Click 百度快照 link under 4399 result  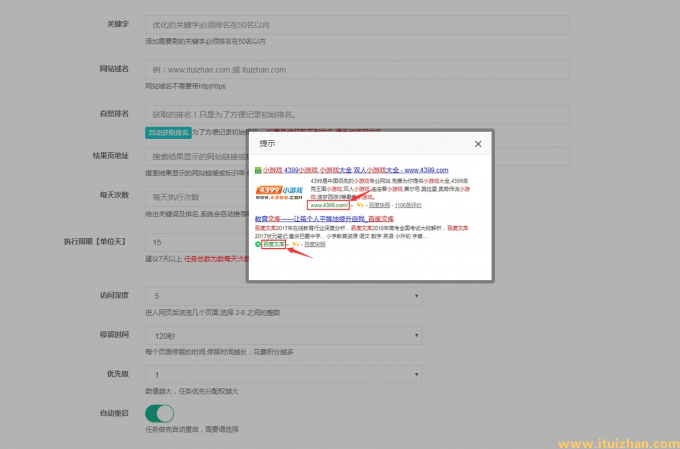click(x=379, y=205)
